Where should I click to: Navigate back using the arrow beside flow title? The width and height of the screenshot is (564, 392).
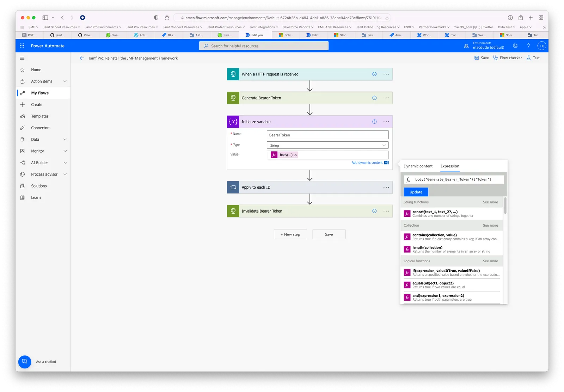pos(81,58)
